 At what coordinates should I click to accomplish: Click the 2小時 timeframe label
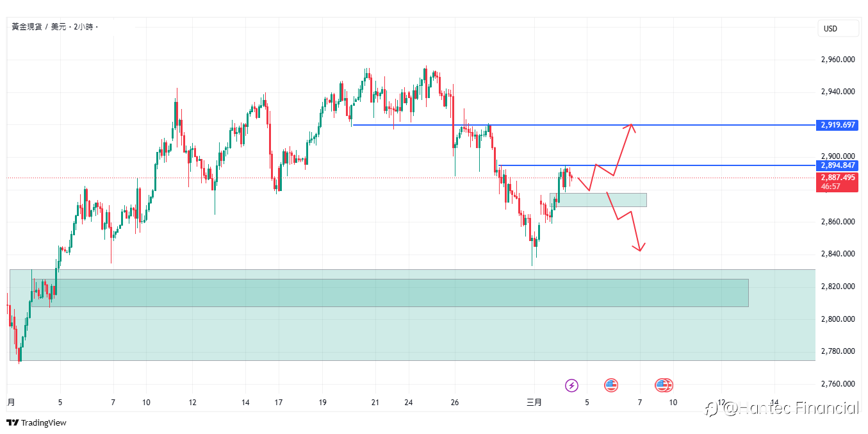click(83, 27)
